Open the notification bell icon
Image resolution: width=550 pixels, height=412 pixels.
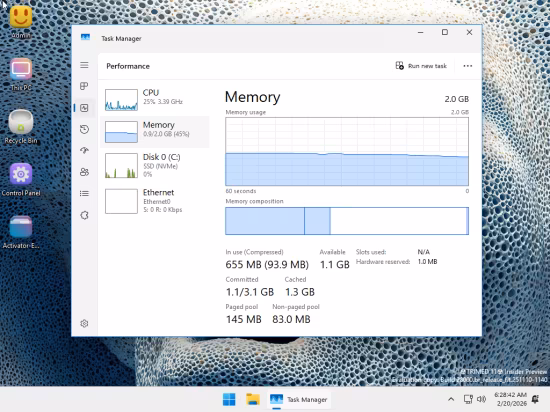535,399
